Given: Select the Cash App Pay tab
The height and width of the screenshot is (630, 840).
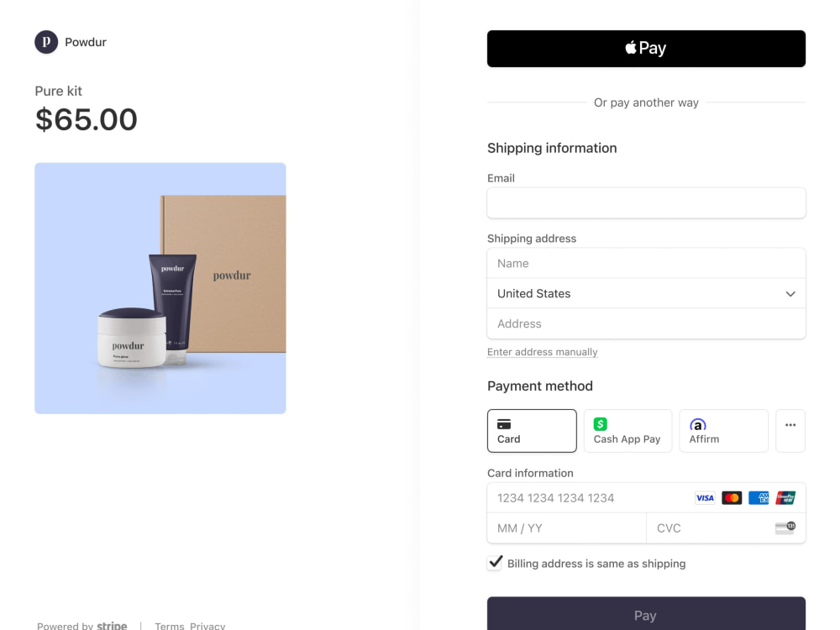Looking at the screenshot, I should 627,431.
